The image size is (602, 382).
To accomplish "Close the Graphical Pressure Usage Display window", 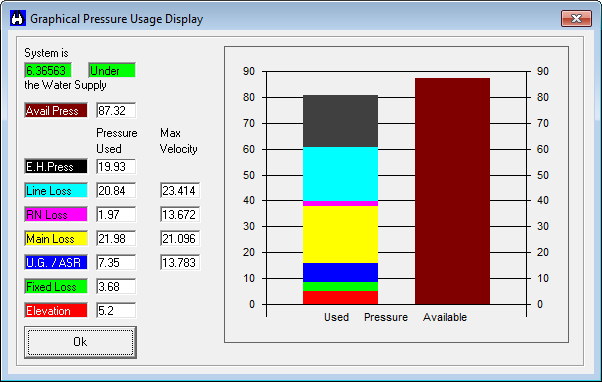I will click(x=576, y=18).
